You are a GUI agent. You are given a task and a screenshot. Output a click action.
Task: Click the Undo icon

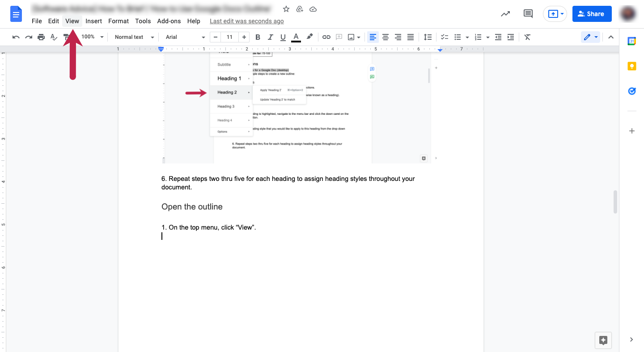tap(16, 37)
